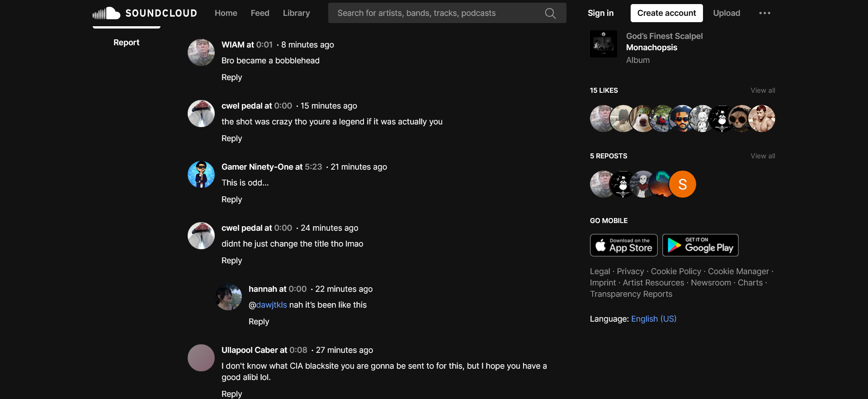Click the Sign in button
Screen dimensions: 868x399
tap(600, 13)
